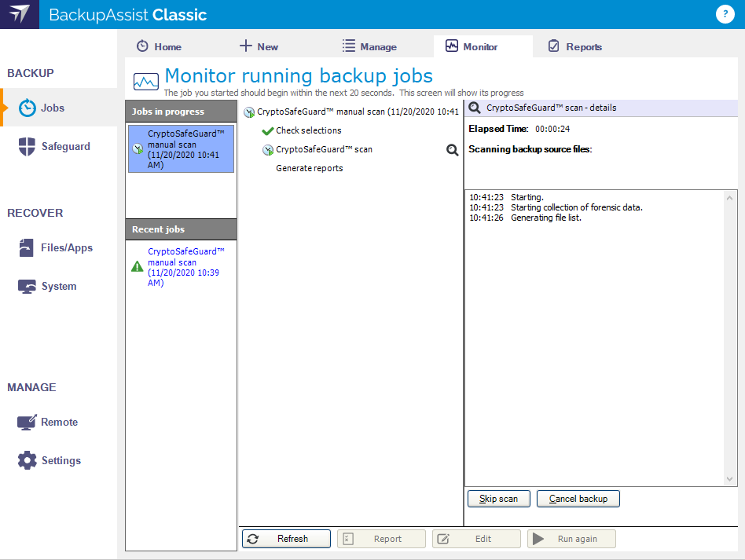Click the Safeguard shield icon
Image resolution: width=745 pixels, height=560 pixels.
27,146
